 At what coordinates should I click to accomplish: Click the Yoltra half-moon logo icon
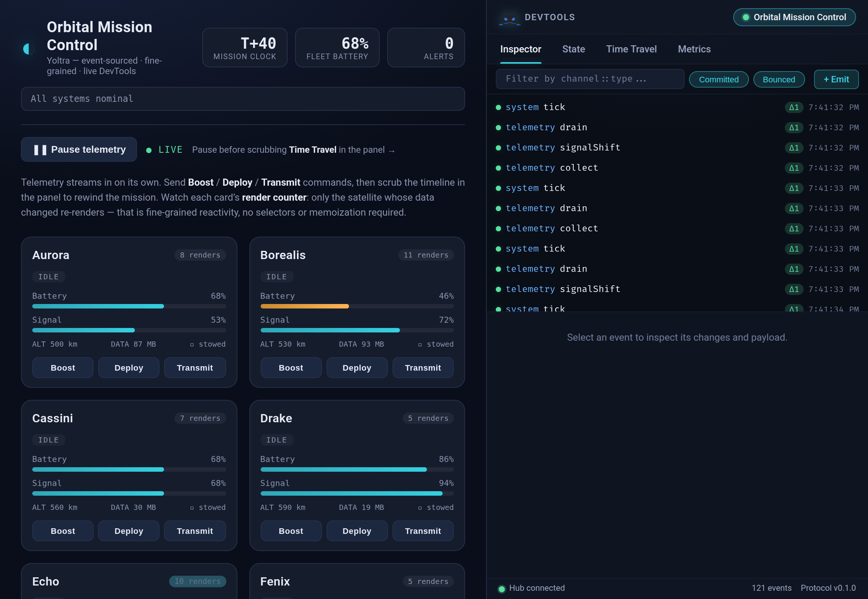pyautogui.click(x=28, y=49)
